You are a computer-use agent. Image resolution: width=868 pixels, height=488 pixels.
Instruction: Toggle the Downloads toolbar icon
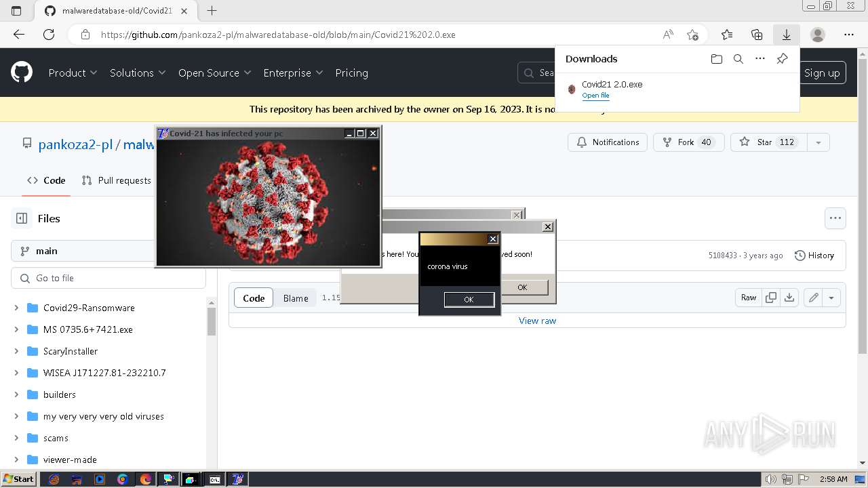pyautogui.click(x=787, y=35)
